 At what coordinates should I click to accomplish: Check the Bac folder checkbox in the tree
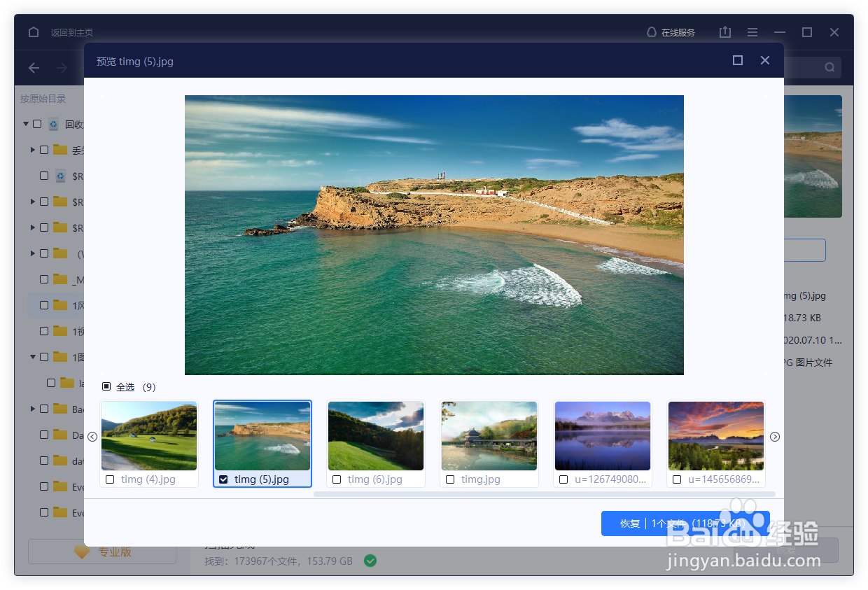click(44, 409)
